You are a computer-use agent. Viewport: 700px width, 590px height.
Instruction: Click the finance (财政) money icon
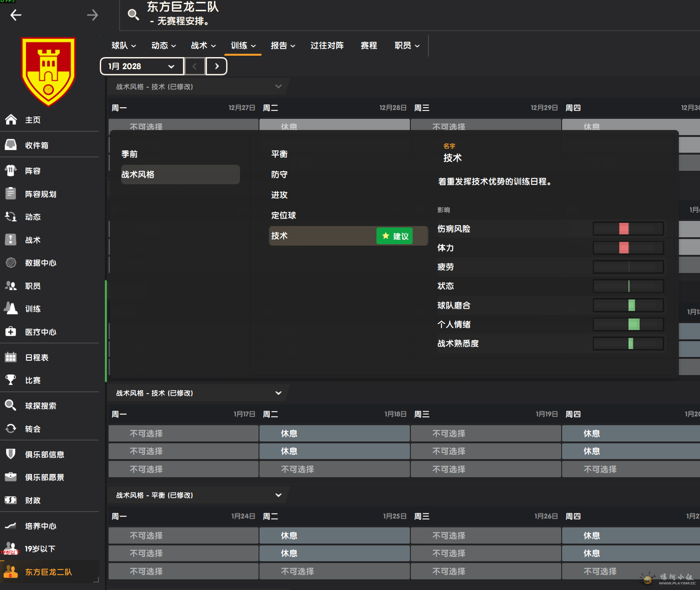tap(11, 500)
